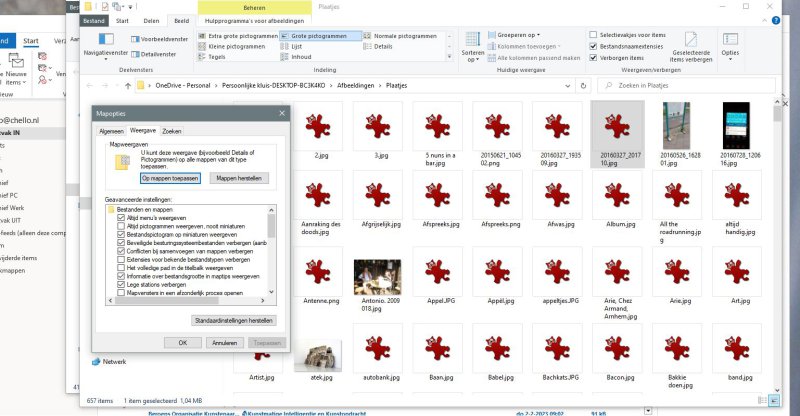Click the Zoeken in Plaatjes search field

pos(686,86)
